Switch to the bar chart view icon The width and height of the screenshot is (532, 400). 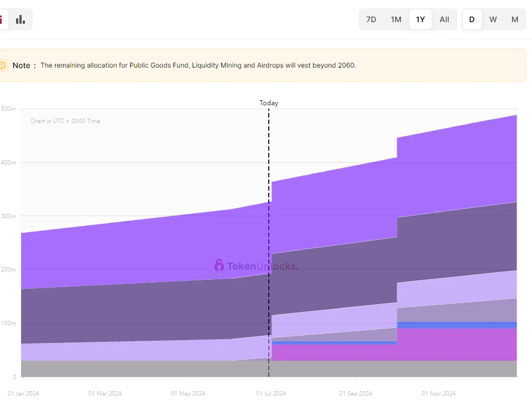(x=21, y=19)
